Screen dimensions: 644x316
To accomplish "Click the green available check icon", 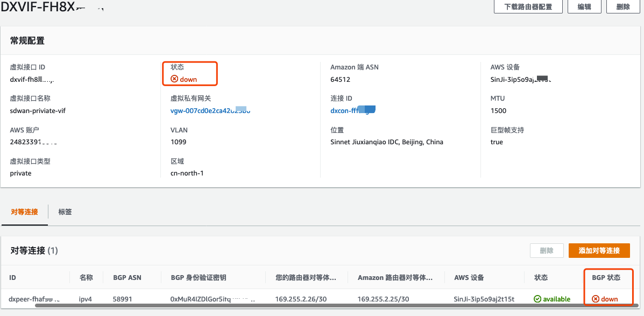I will (x=537, y=299).
